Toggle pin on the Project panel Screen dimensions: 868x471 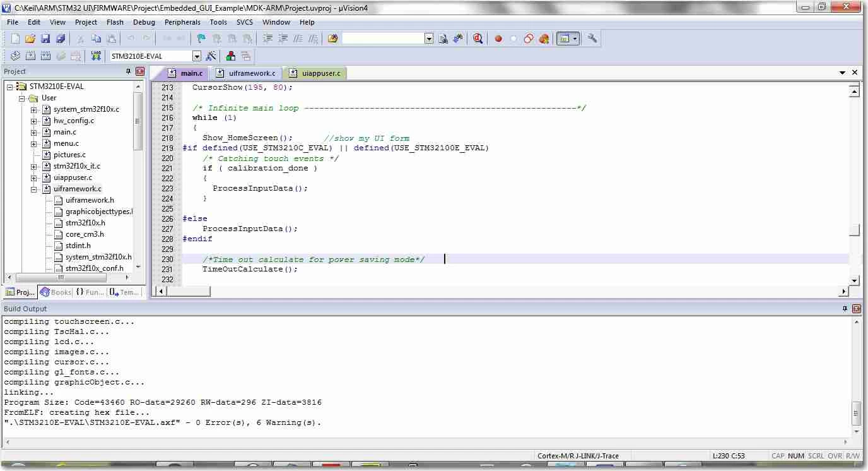[x=129, y=71]
